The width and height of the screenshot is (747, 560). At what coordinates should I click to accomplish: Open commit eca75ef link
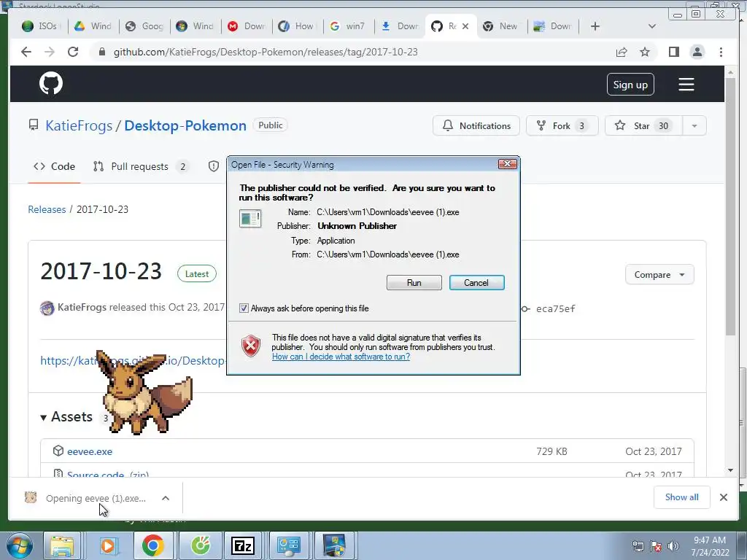(555, 308)
